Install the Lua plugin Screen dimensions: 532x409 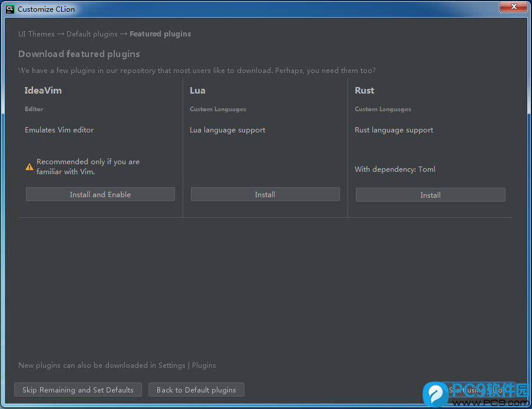point(265,195)
